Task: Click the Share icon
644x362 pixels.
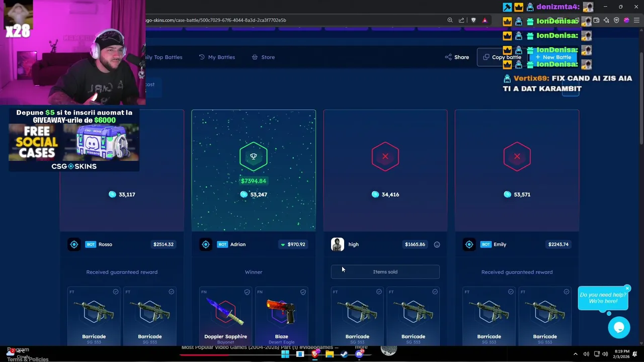Action: (448, 57)
